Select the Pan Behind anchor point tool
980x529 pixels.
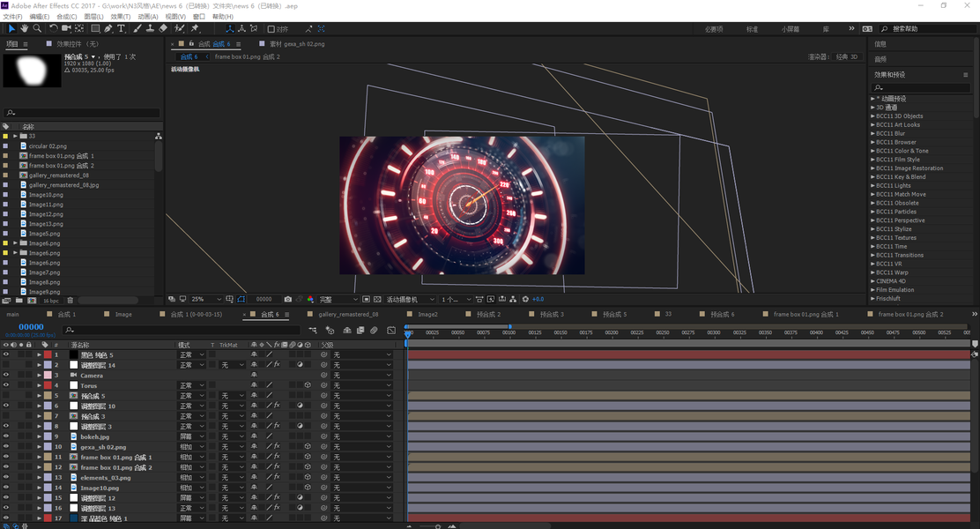(x=79, y=29)
